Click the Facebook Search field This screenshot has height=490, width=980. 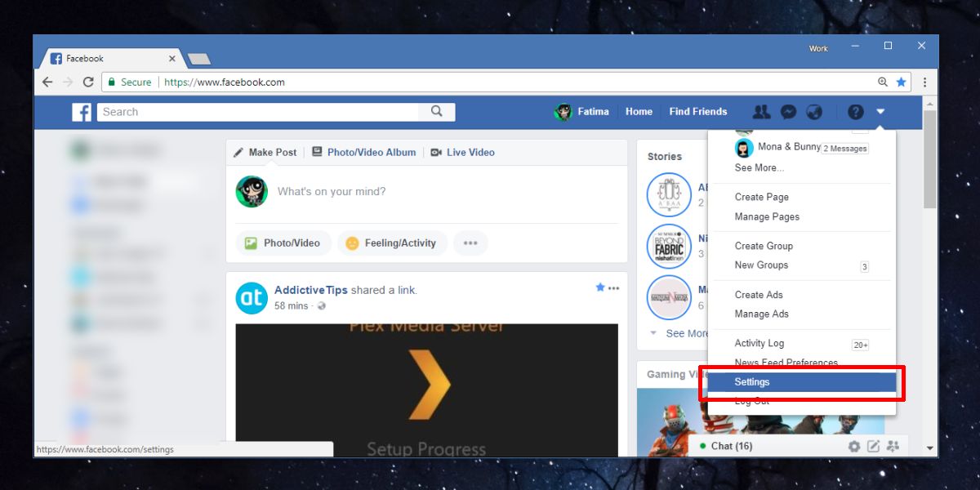point(258,112)
